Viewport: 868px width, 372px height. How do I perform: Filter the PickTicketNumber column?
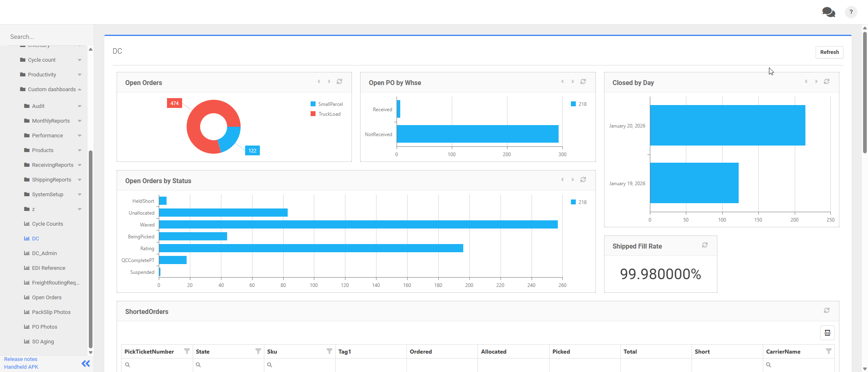187,351
